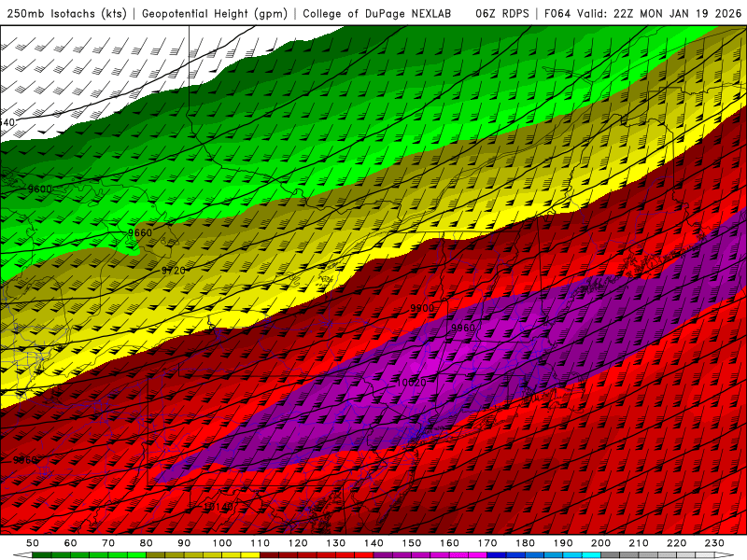Click the 60 value on the color scale

(x=71, y=543)
